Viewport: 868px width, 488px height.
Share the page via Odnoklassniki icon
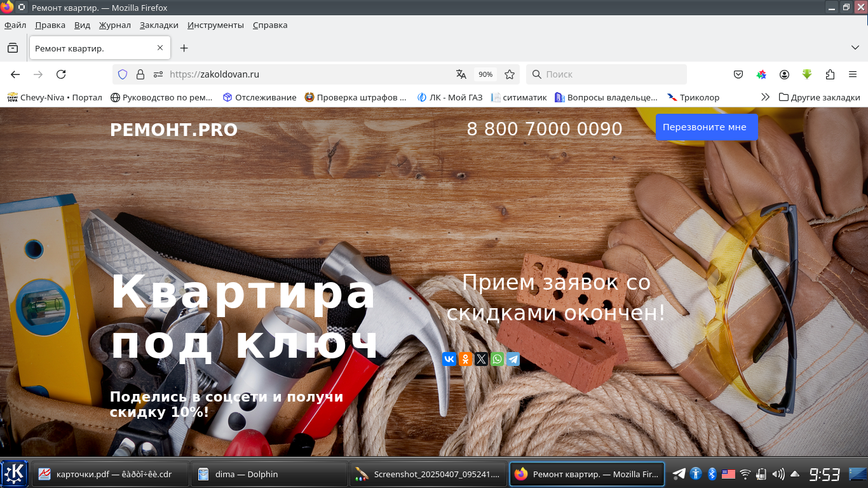pyautogui.click(x=465, y=359)
